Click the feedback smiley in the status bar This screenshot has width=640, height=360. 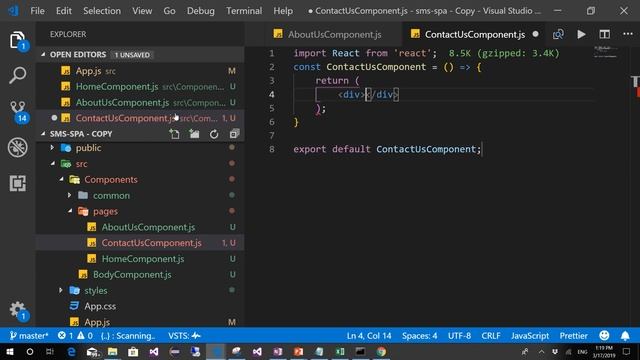[x=604, y=336]
